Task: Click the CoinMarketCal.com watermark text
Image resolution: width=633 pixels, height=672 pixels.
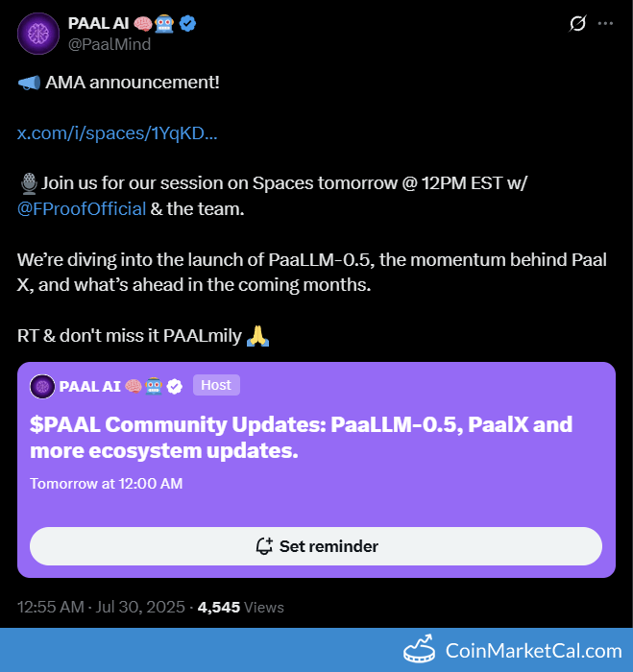Action: [x=533, y=651]
